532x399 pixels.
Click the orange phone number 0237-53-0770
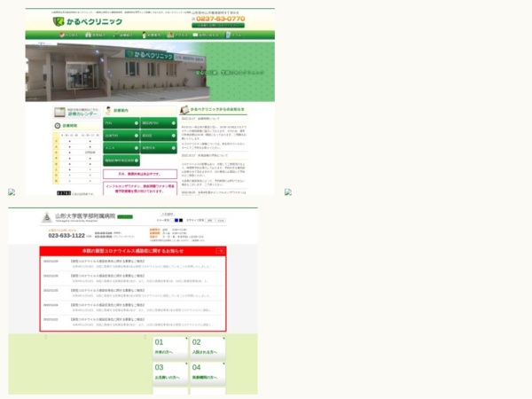point(221,19)
